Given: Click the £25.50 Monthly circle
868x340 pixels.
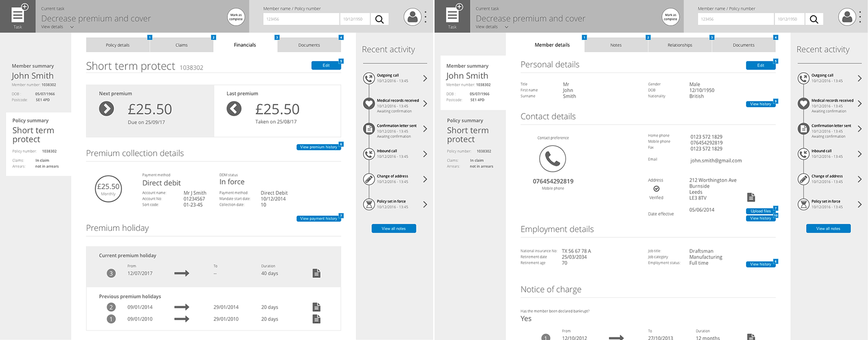Looking at the screenshot, I should [x=108, y=189].
